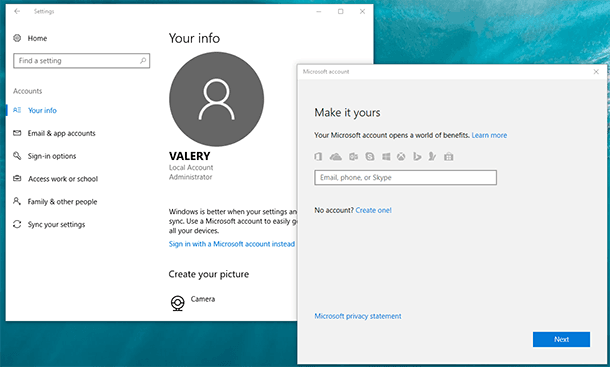This screenshot has height=367, width=610.
Task: Click the Skype icon in the dialog
Action: [370, 156]
